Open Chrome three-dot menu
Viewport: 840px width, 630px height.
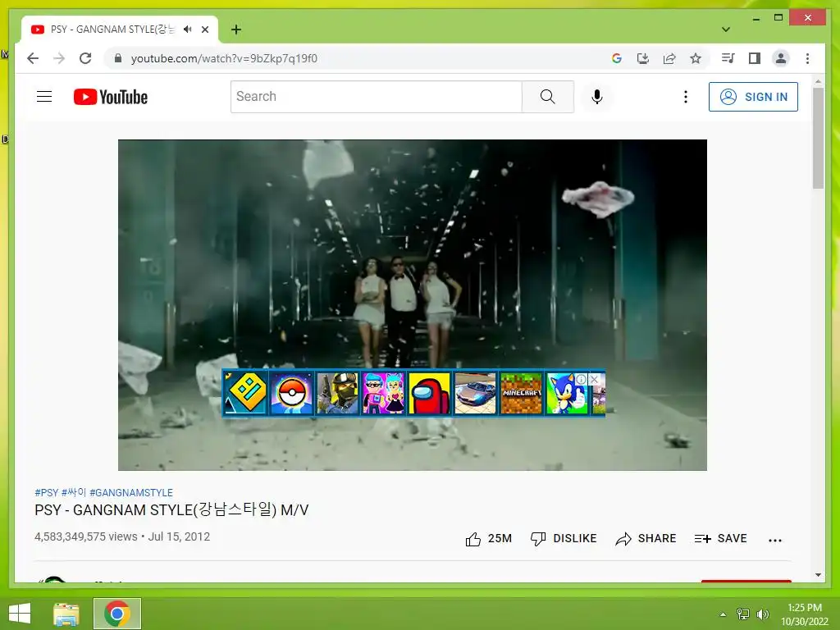[807, 58]
